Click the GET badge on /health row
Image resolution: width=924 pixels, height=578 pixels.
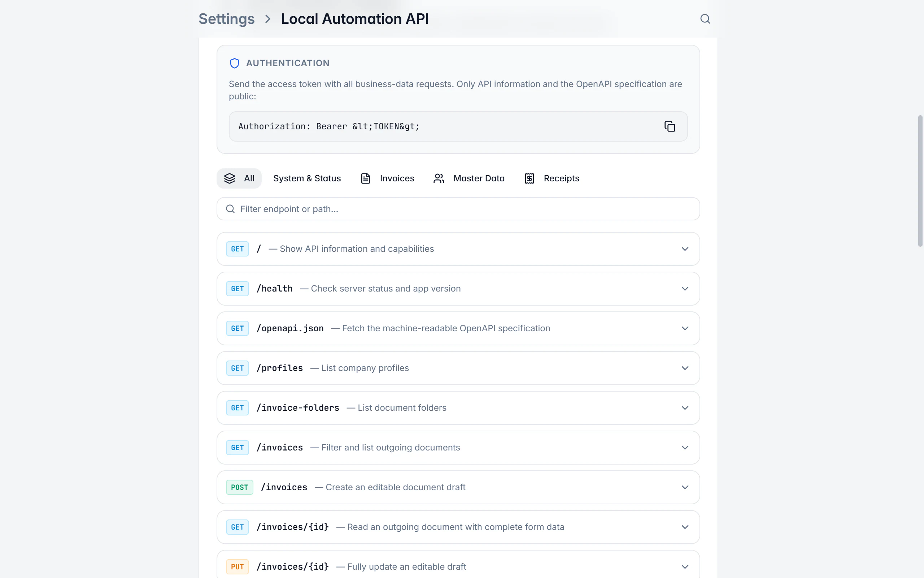point(237,289)
